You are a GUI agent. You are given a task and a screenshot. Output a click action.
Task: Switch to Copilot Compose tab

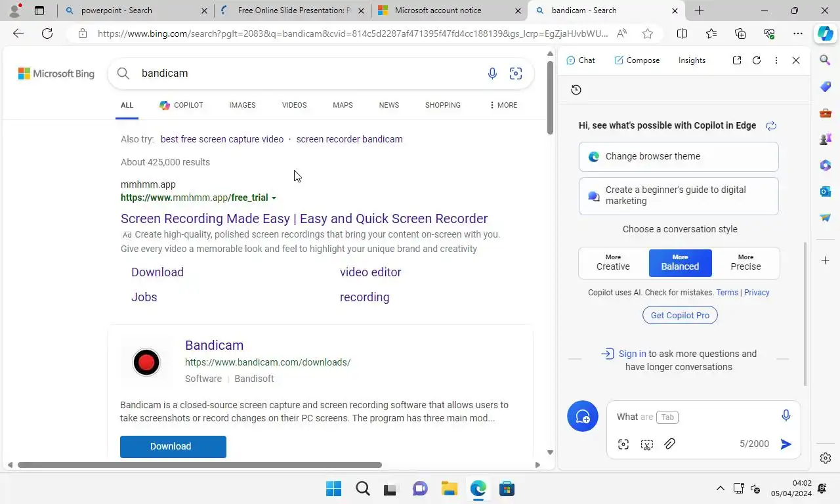[637, 60]
